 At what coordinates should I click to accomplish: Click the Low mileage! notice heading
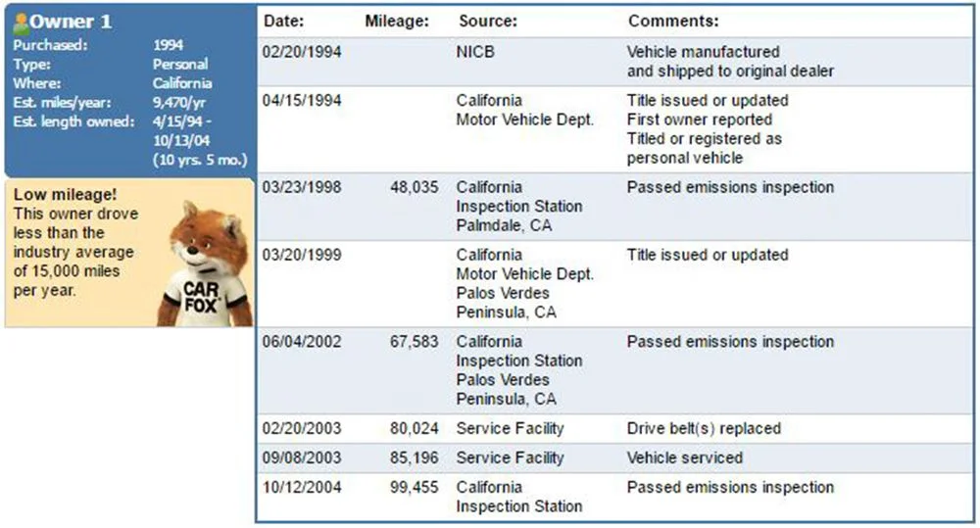pos(65,195)
